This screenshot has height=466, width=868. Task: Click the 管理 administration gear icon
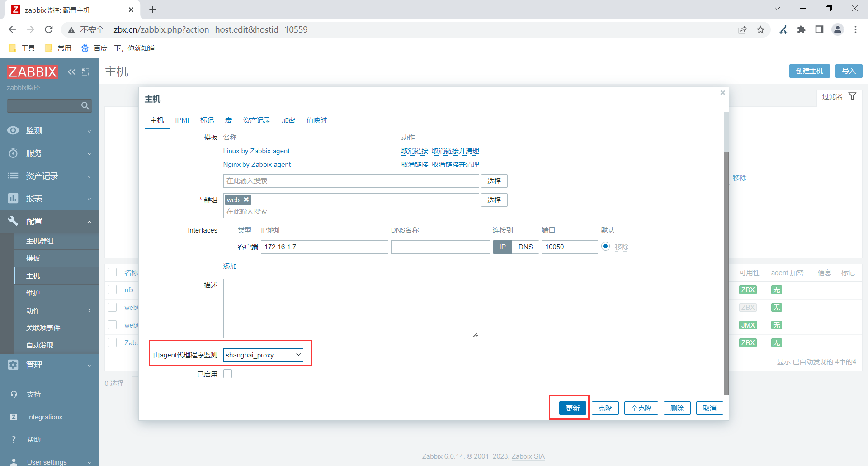(13, 365)
